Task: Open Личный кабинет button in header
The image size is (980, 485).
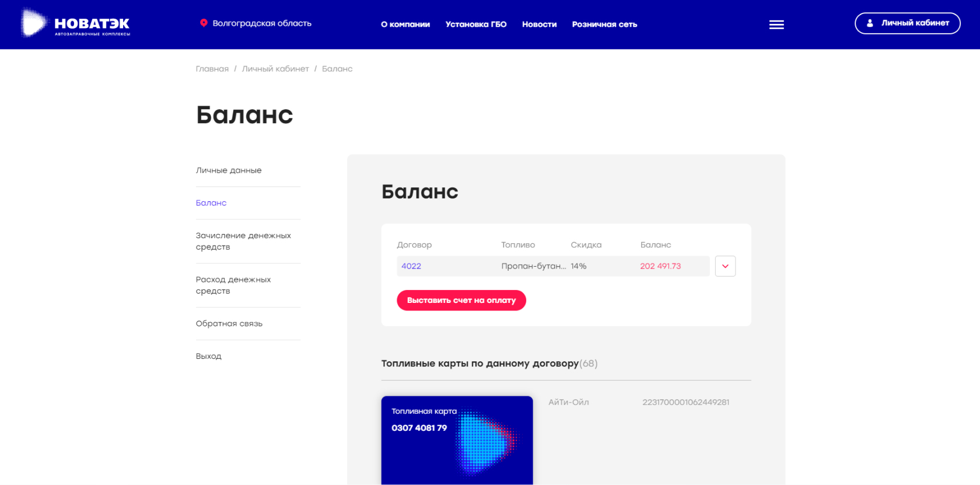Action: (x=907, y=23)
